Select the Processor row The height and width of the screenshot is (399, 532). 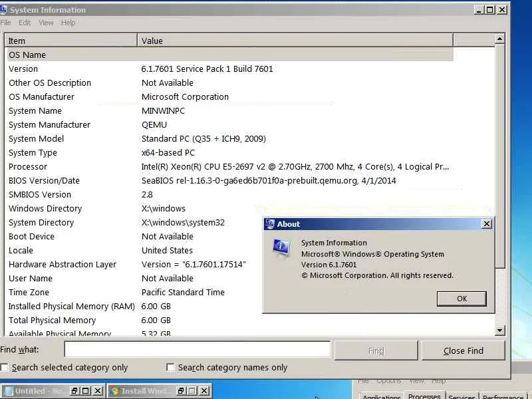pyautogui.click(x=230, y=167)
